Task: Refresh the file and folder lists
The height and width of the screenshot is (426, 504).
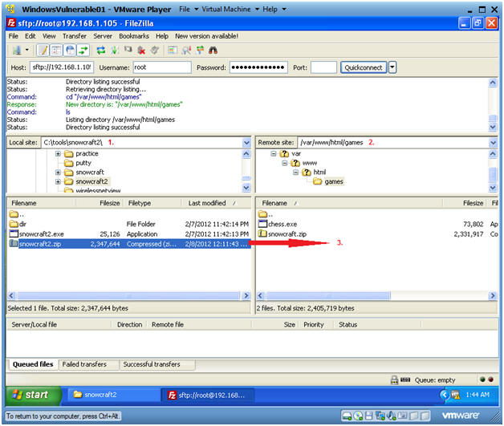Action: pos(101,50)
